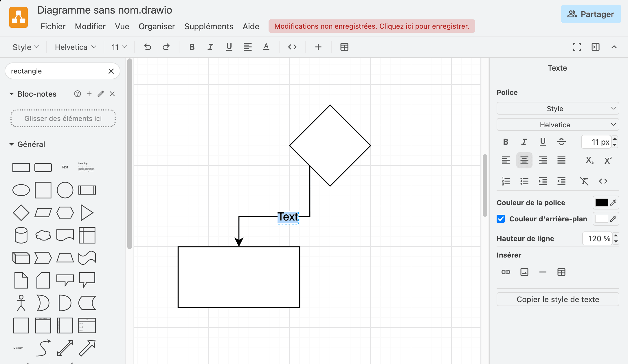Toggle center alignment button
628x364 pixels.
tap(524, 160)
